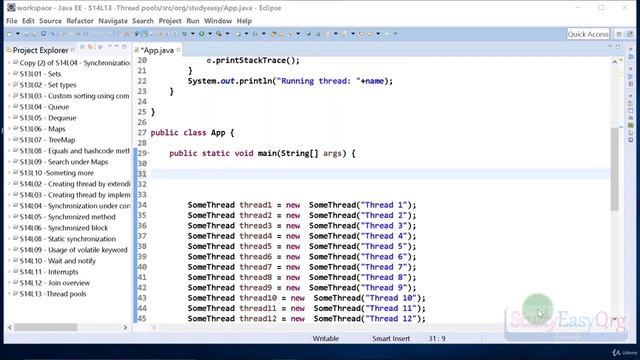Click the empty highlighted line 31 in editor
The image size is (640, 360).
(x=380, y=174)
